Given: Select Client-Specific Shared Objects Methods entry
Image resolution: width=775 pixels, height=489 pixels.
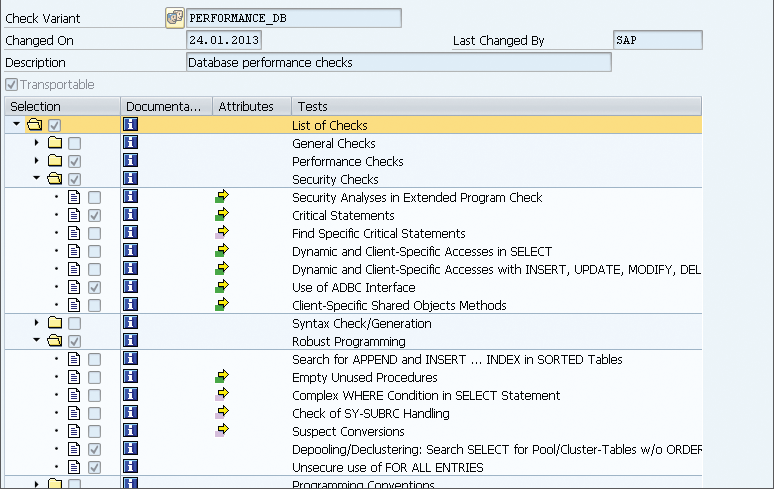Looking at the screenshot, I should 399,305.
